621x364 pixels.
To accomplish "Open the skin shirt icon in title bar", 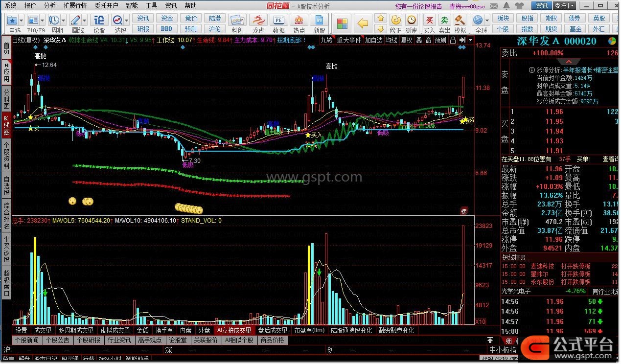I will click(x=520, y=6).
